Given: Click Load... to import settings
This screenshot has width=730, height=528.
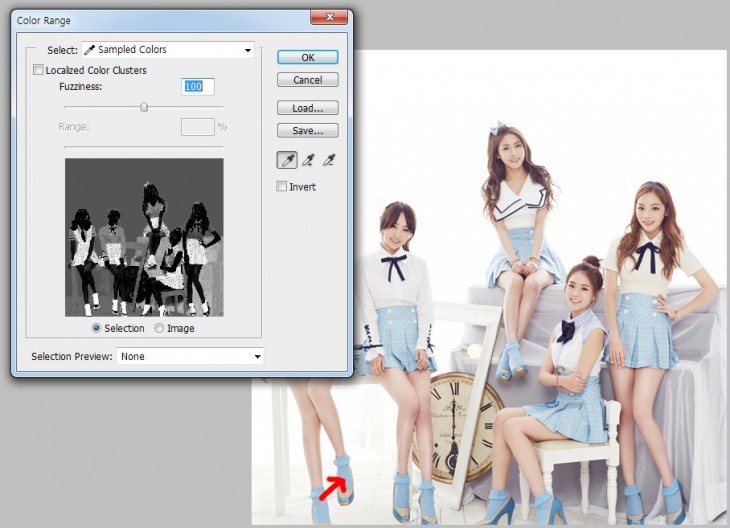Looking at the screenshot, I should [308, 108].
